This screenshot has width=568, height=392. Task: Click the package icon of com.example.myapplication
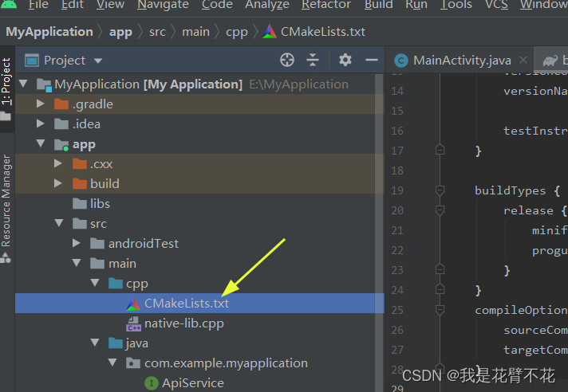pyautogui.click(x=133, y=363)
